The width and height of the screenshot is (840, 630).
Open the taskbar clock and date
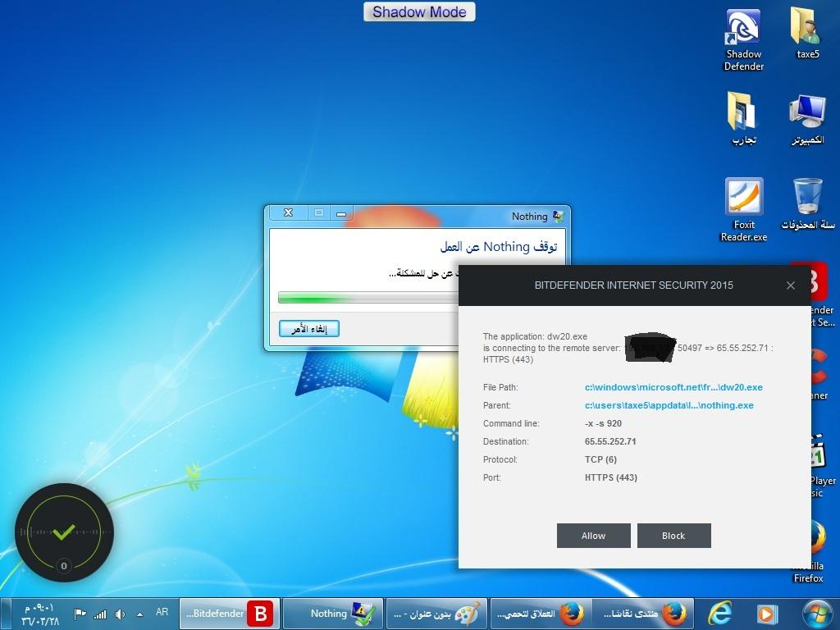[x=39, y=614]
